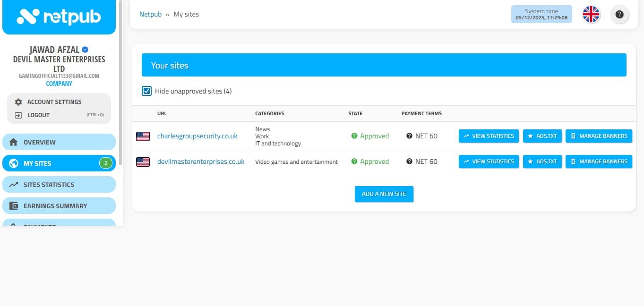Toggle Hide unapproved sites checkbox
Image resolution: width=644 pixels, height=306 pixels.
[x=146, y=91]
